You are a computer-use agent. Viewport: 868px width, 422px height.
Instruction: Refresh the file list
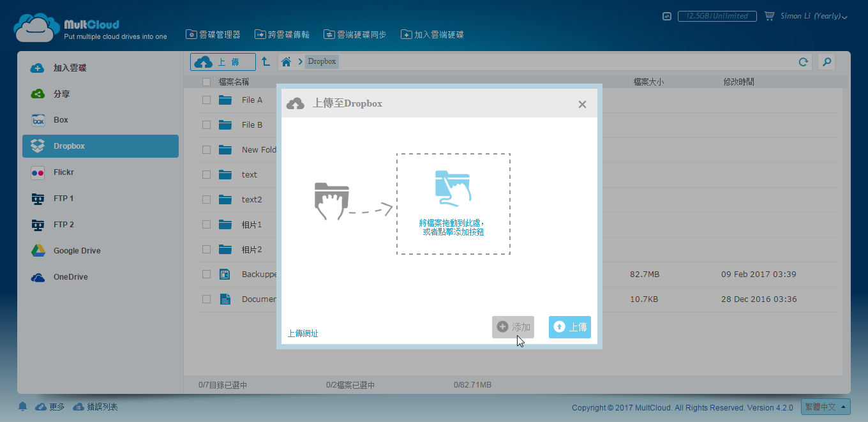[x=804, y=62]
